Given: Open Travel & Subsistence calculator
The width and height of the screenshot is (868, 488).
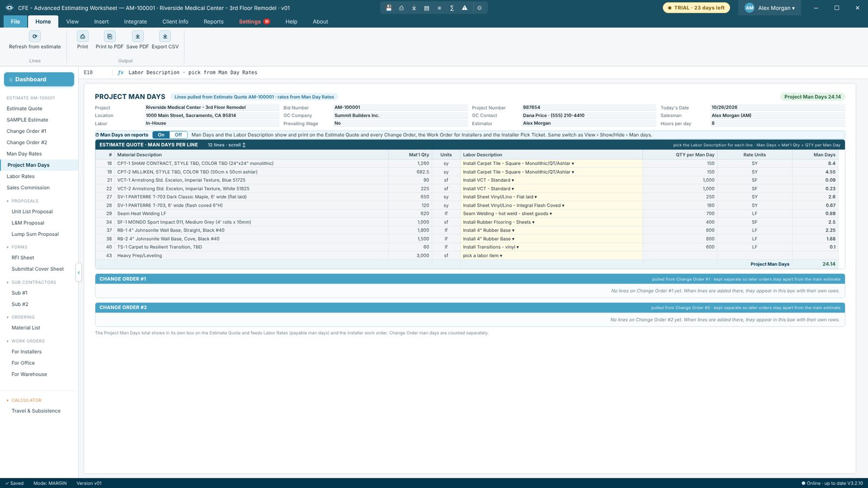Looking at the screenshot, I should pyautogui.click(x=39, y=411).
